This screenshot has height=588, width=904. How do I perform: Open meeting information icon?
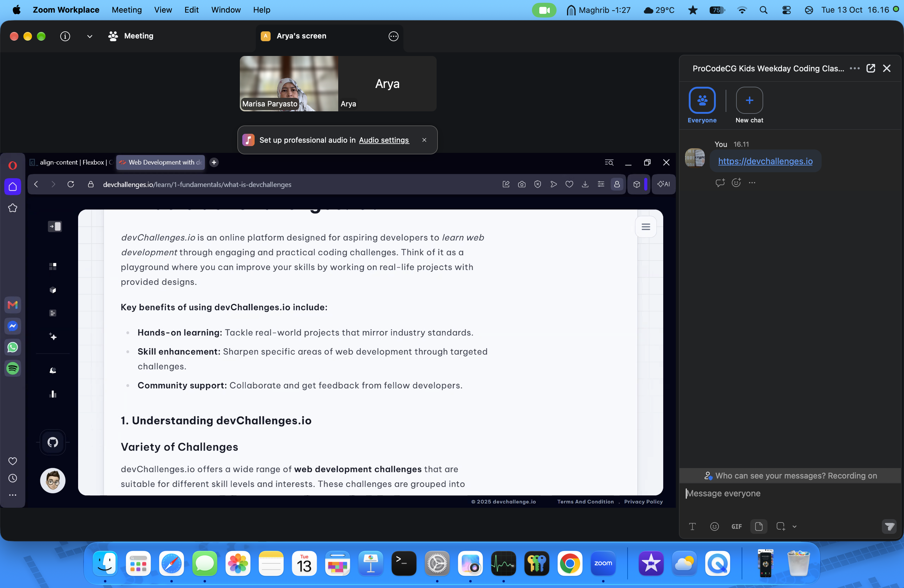65,36
